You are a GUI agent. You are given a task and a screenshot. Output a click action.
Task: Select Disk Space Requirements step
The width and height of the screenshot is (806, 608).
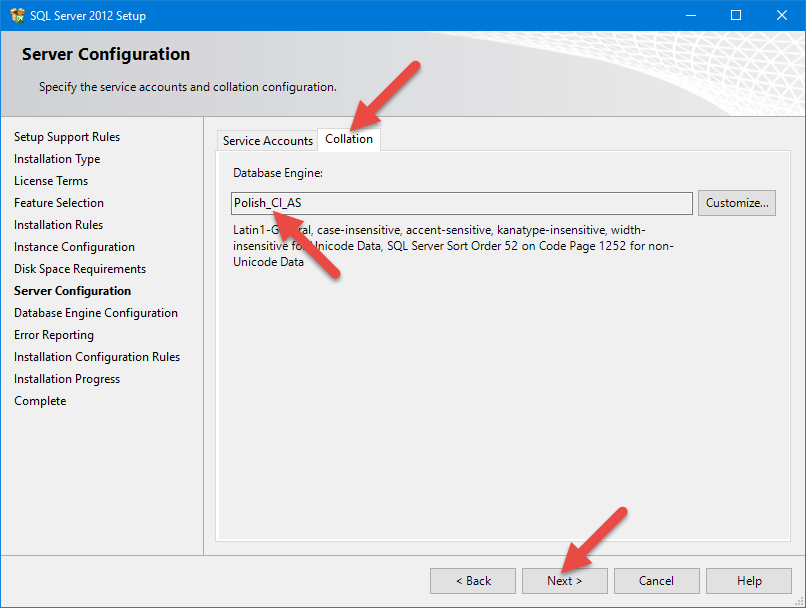point(80,269)
